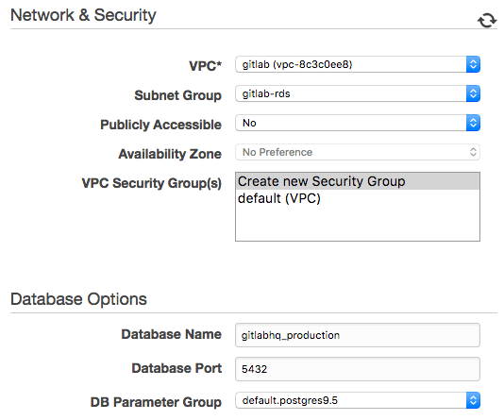Click blue arrows on DB Parameter Group selector
Screen dimensions: 504x420
[x=473, y=400]
